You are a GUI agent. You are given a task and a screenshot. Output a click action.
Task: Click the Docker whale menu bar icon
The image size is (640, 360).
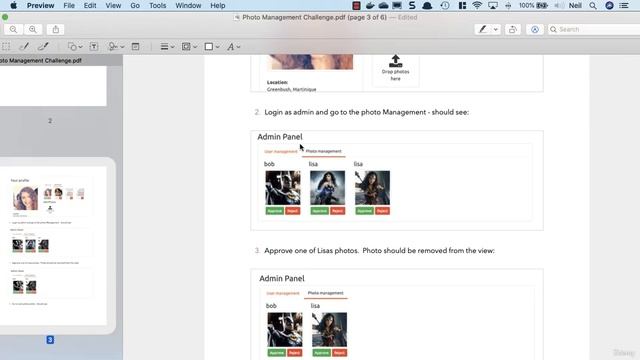(370, 5)
